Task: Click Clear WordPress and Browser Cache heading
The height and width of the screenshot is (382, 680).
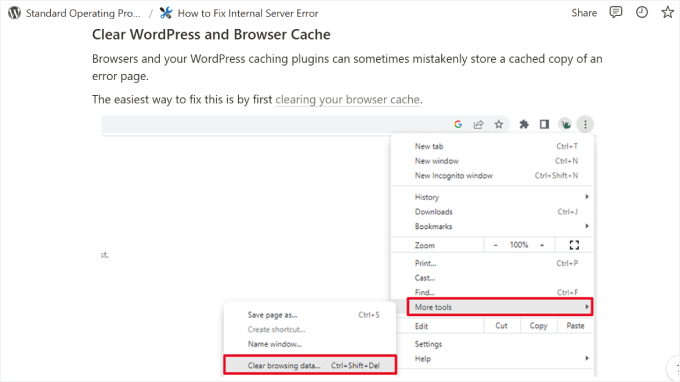Action: pyautogui.click(x=211, y=35)
